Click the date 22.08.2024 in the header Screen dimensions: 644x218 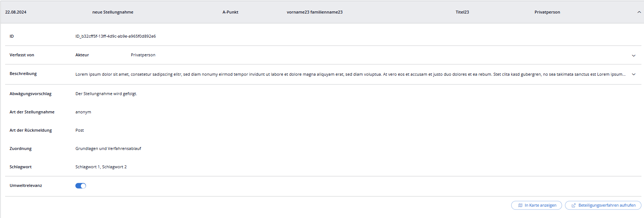pos(16,12)
